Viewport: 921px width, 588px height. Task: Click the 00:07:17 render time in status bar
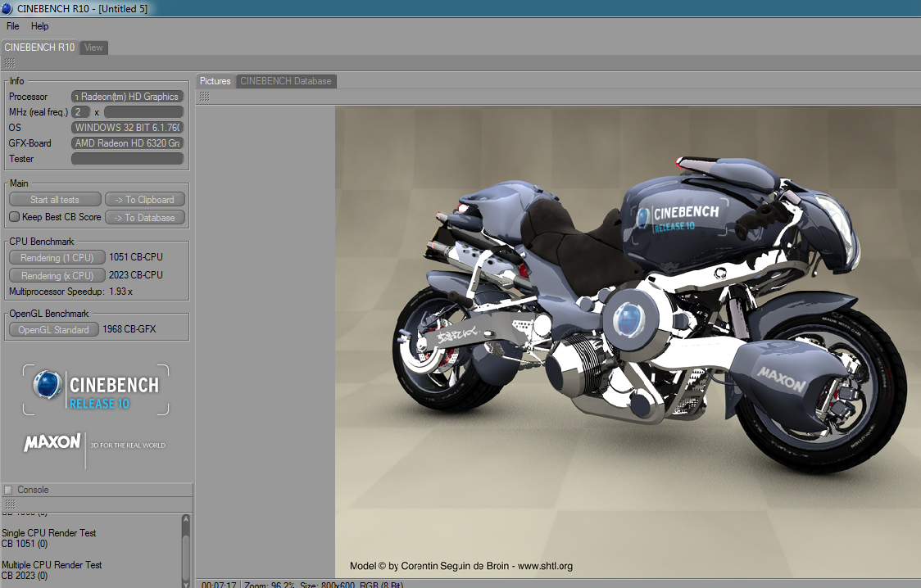pos(219,585)
